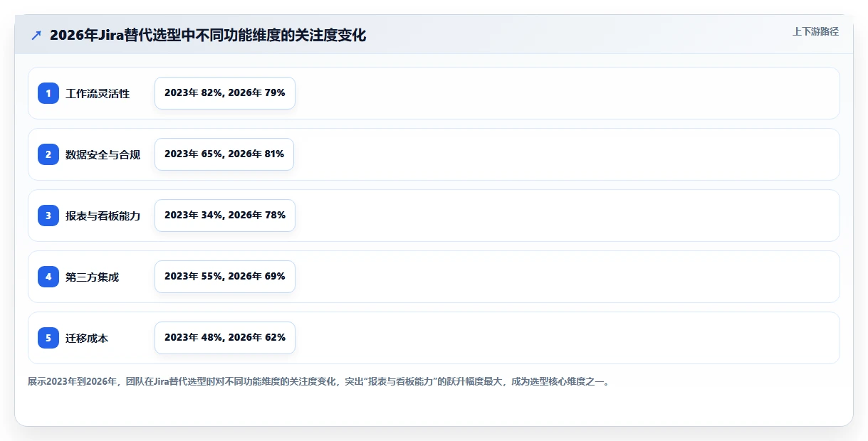Click the 工作流灵活性 label
Screen dimensions: 868x441
point(98,93)
